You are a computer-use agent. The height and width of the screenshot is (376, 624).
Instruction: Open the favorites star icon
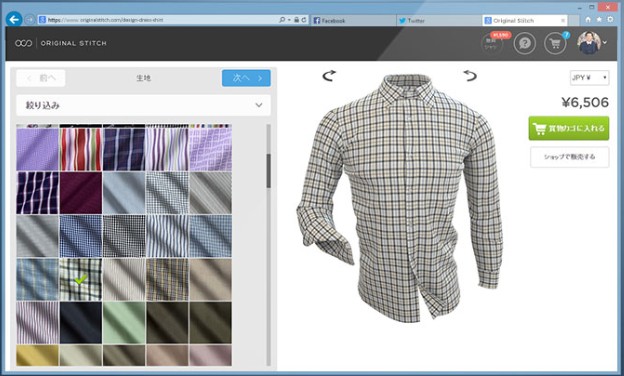(x=599, y=19)
